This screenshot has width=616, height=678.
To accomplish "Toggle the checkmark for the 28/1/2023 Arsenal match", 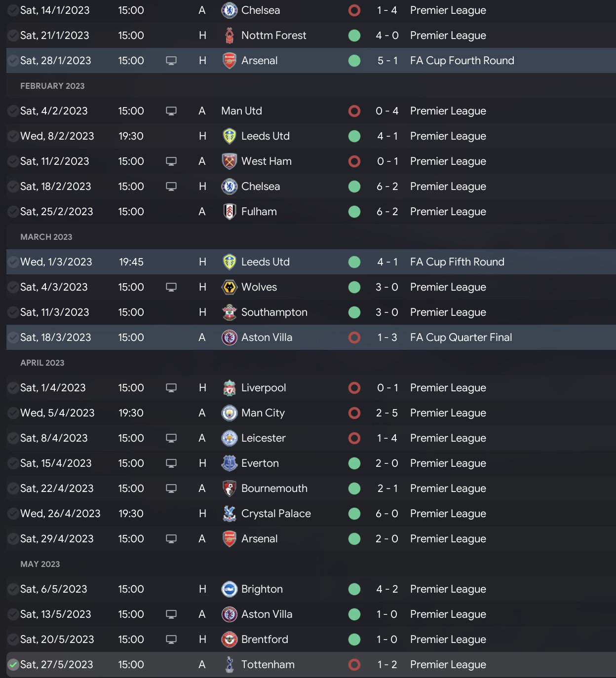I will pos(13,61).
